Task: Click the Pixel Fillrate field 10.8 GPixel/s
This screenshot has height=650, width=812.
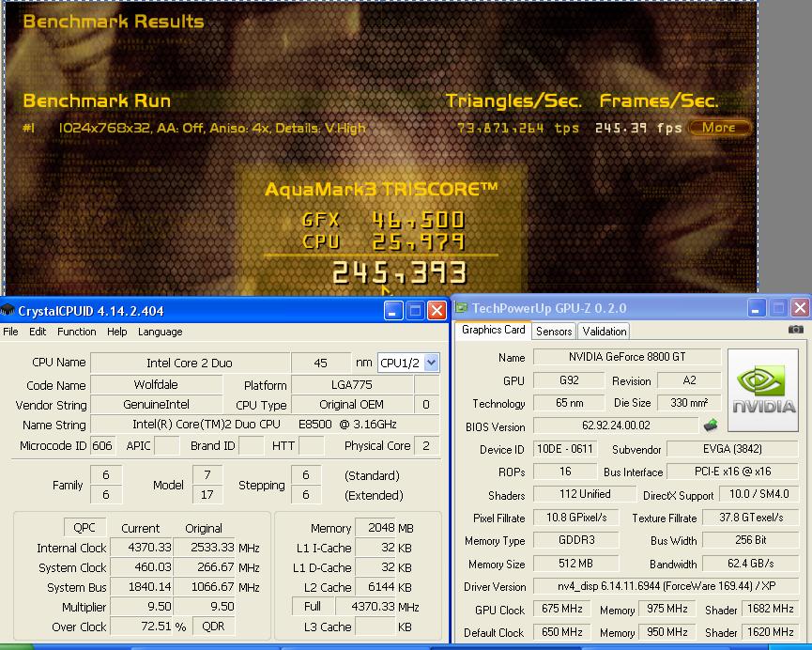Action: pyautogui.click(x=575, y=518)
